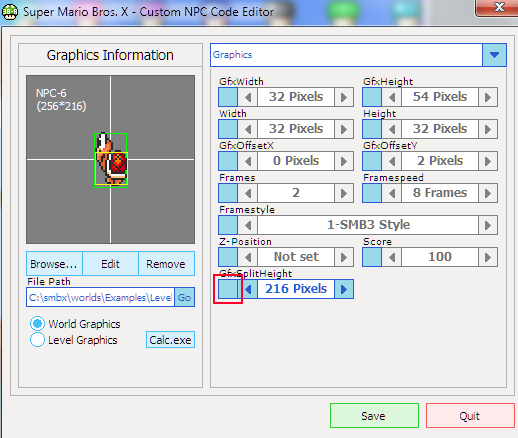518x438 pixels.
Task: Toggle the Framestyle enable box
Action: pyautogui.click(x=228, y=225)
